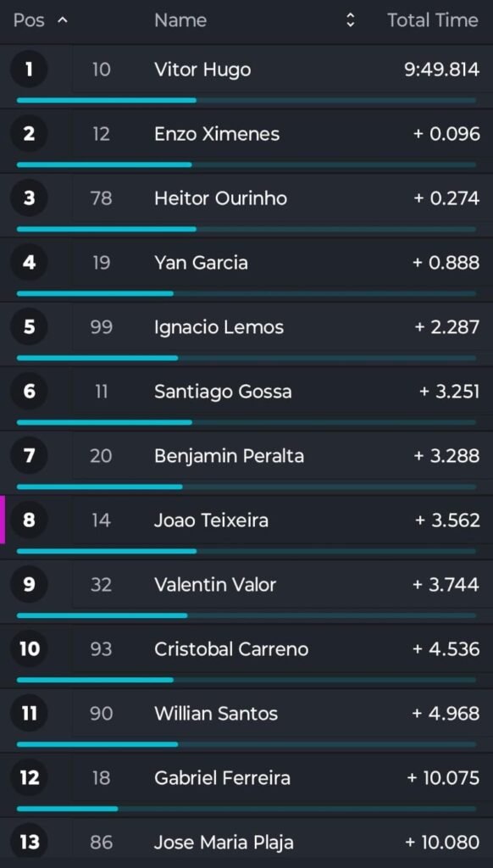
Task: Select Willian Santos row
Action: tap(246, 721)
